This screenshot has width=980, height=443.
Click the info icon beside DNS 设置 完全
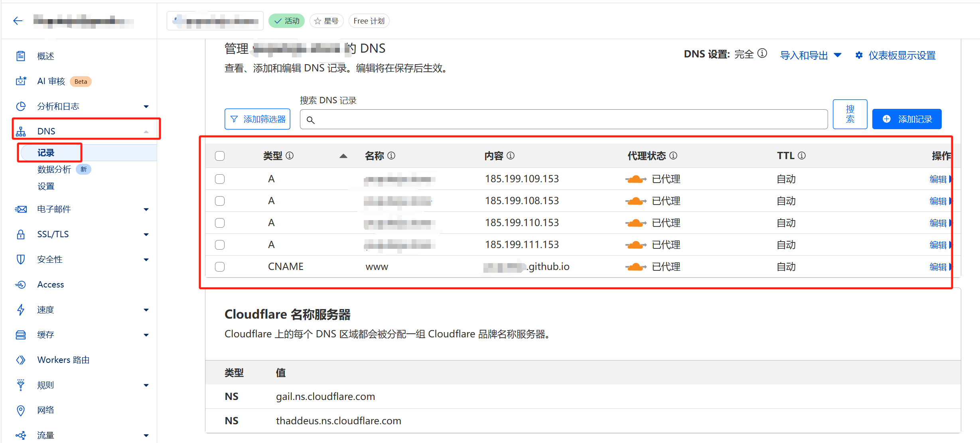pyautogui.click(x=762, y=53)
